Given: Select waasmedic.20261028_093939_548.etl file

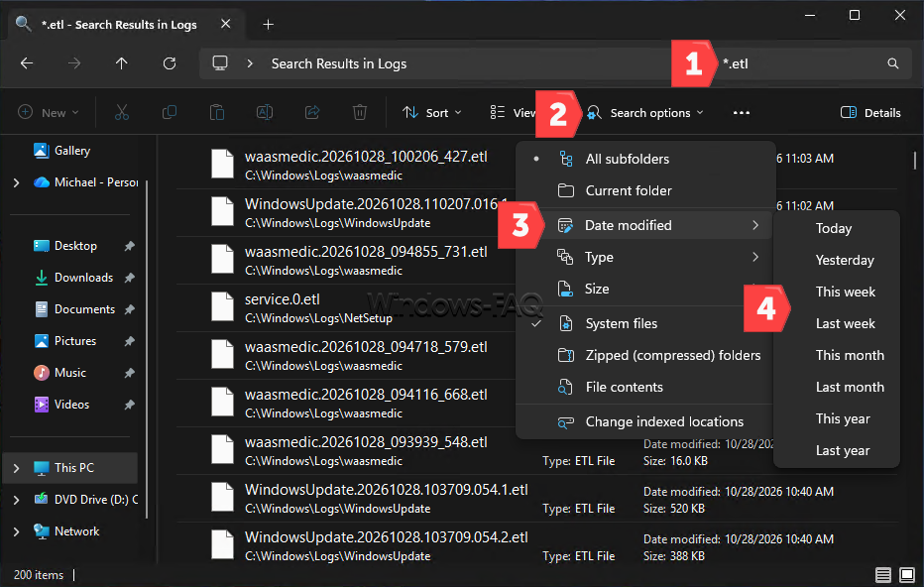Looking at the screenshot, I should [x=366, y=442].
